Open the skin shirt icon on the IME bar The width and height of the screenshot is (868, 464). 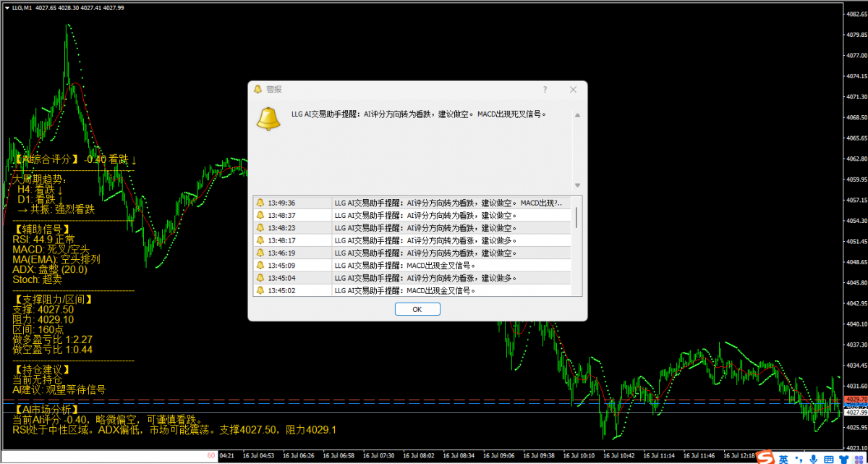pos(844,459)
